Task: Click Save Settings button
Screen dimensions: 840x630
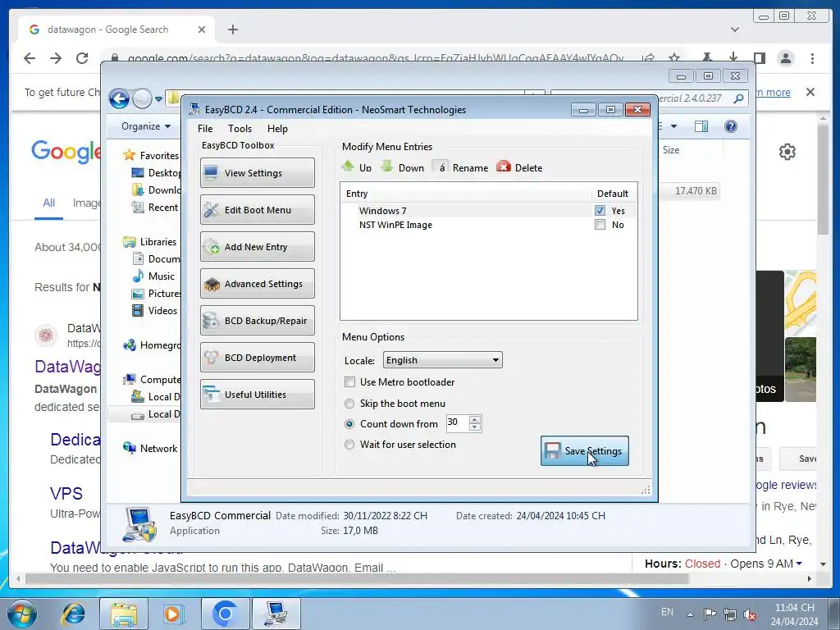Action: click(584, 451)
